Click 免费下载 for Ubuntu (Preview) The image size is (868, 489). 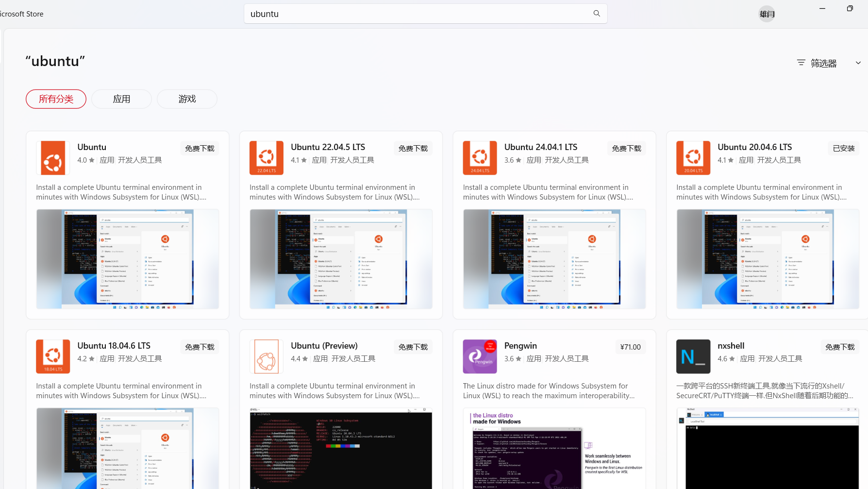tap(413, 347)
